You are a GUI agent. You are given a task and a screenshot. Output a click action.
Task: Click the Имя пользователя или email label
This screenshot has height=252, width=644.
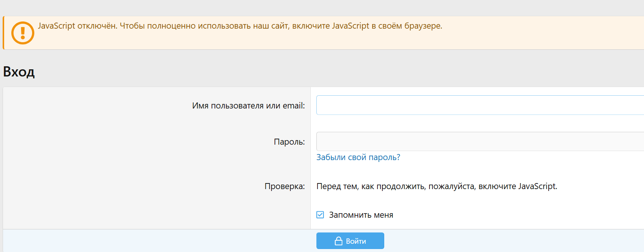[x=248, y=106]
